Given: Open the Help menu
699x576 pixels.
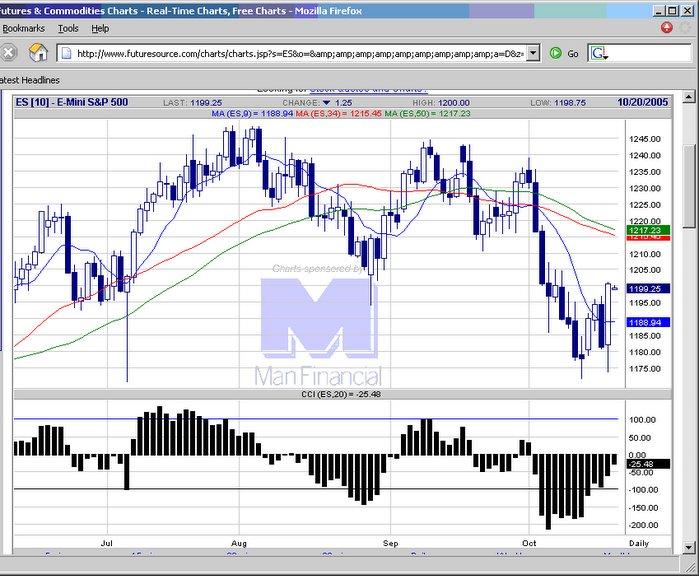Looking at the screenshot, I should click(x=100, y=29).
